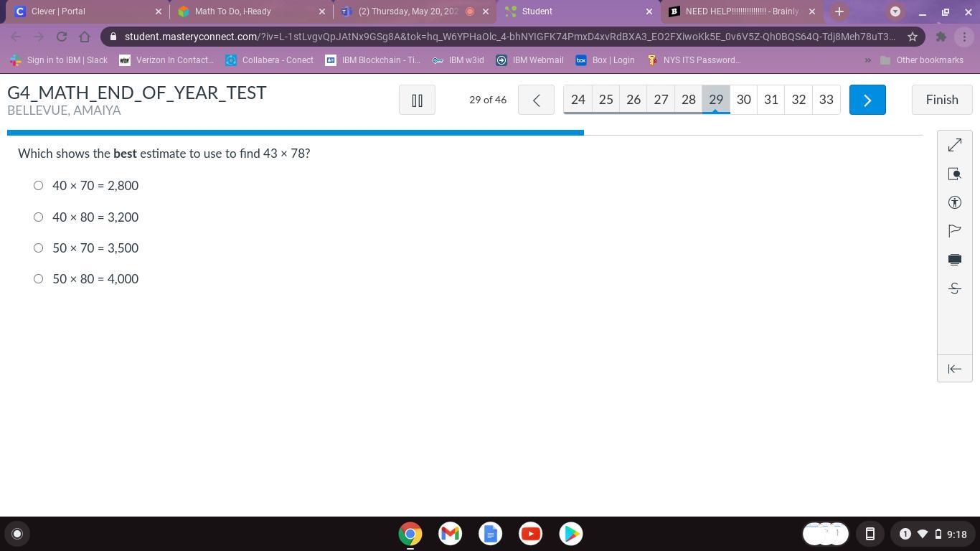Pause the test with the pause icon
980x551 pixels.
pyautogui.click(x=417, y=100)
